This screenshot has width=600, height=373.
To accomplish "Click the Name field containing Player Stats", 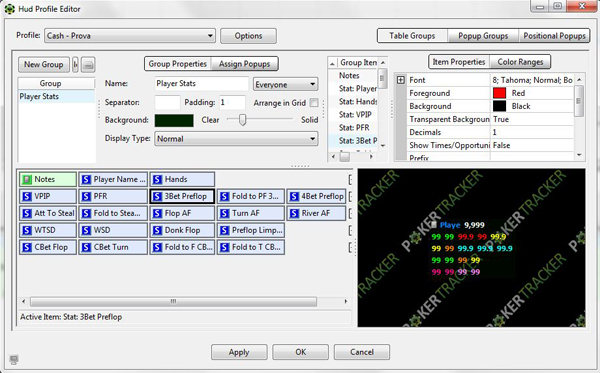I will click(x=202, y=83).
